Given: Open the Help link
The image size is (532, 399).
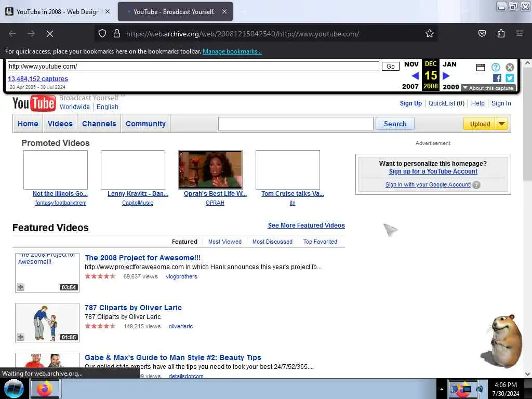Looking at the screenshot, I should tap(478, 103).
